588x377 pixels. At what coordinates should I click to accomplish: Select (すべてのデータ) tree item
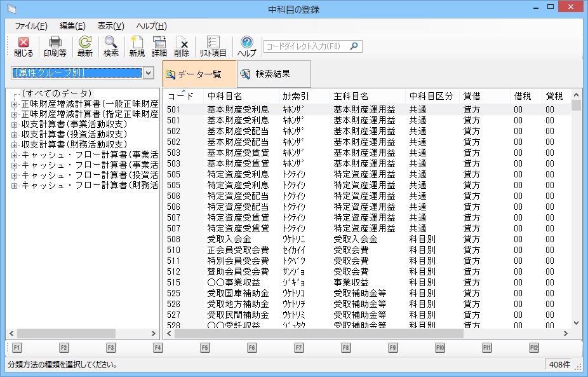(57, 93)
